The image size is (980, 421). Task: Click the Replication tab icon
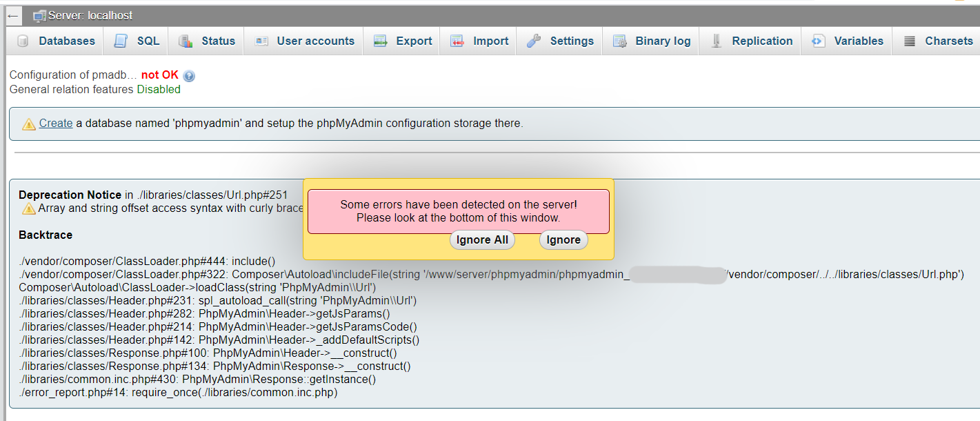click(717, 41)
